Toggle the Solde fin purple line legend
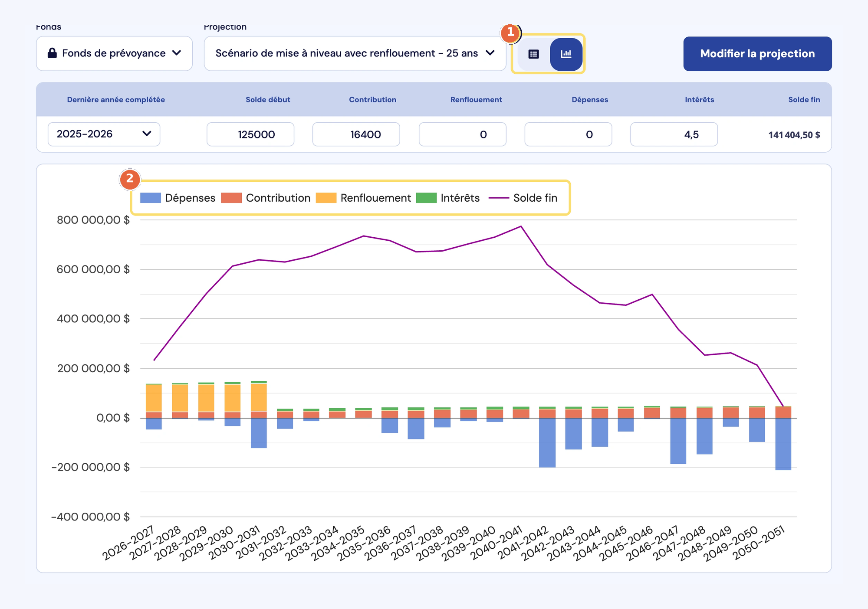This screenshot has height=609, width=868. tap(499, 198)
